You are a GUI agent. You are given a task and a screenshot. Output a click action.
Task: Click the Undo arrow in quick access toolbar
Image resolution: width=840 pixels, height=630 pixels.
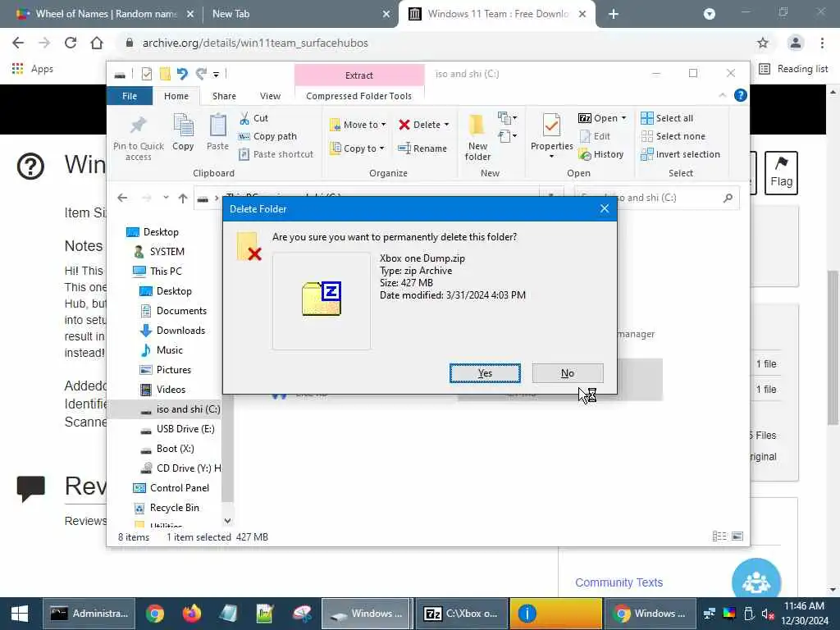point(183,74)
